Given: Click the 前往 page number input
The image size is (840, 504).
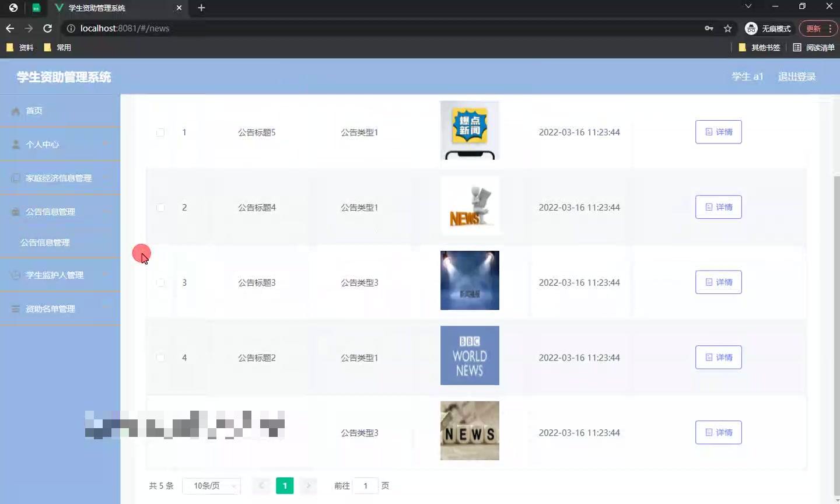Looking at the screenshot, I should pyautogui.click(x=365, y=486).
